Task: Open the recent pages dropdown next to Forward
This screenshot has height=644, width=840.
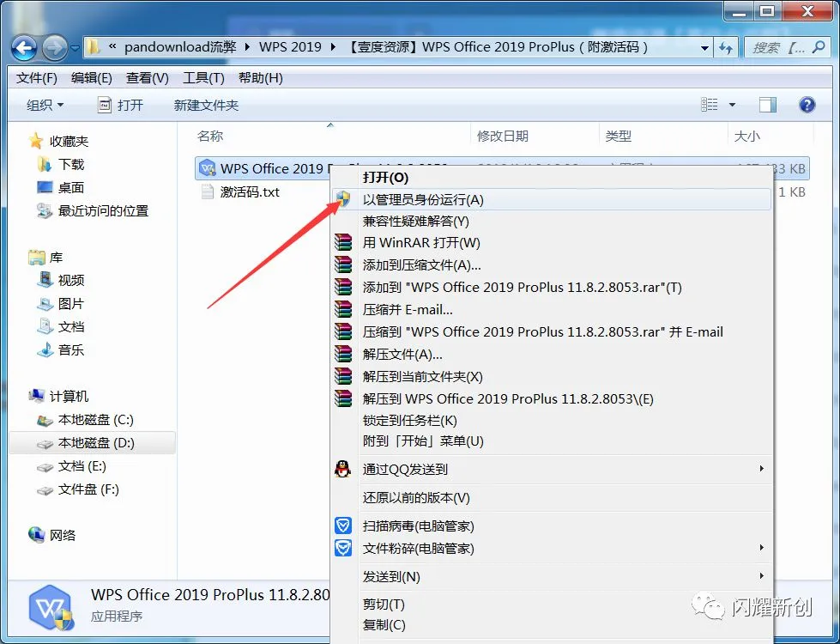Action: pos(75,48)
